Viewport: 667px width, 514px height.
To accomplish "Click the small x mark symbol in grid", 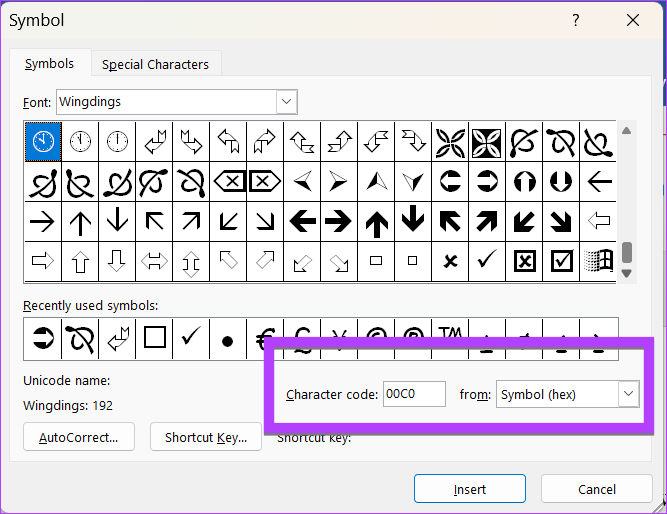I will coord(450,261).
